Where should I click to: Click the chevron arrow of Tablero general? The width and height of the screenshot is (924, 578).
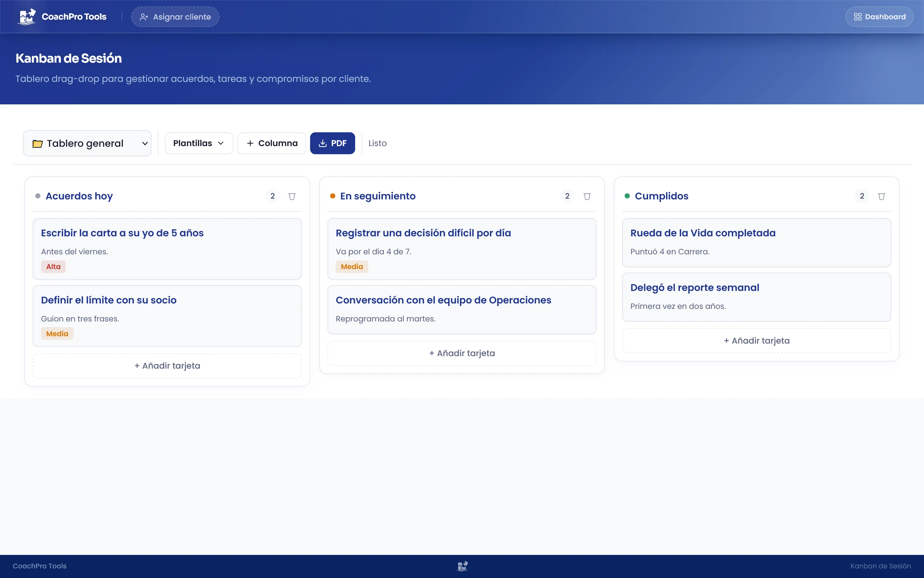point(145,144)
